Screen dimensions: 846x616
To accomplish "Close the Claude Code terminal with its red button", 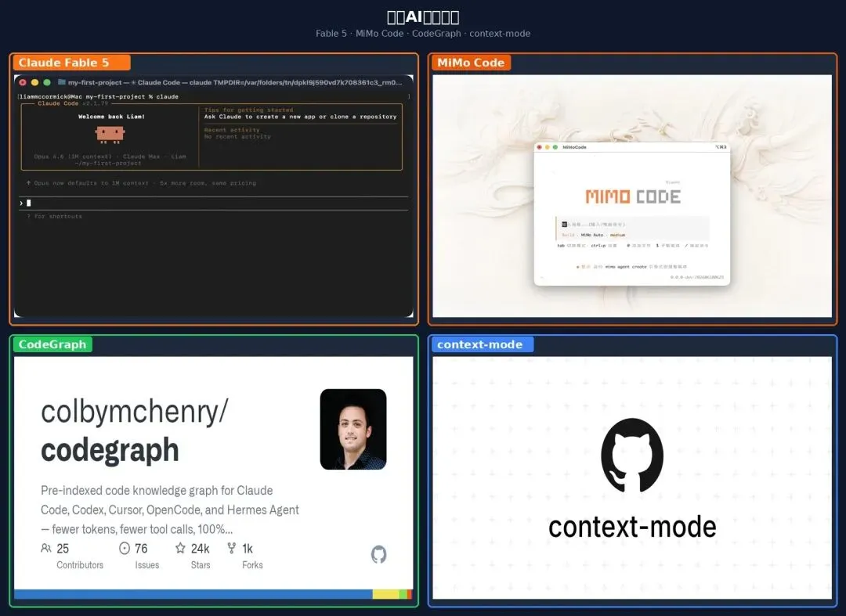I will coord(23,82).
